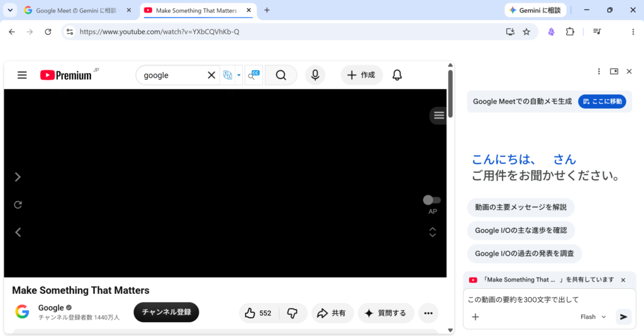This screenshot has width=644, height=336.
Task: Open the YouTube hamburger guide menu
Action: [x=22, y=75]
